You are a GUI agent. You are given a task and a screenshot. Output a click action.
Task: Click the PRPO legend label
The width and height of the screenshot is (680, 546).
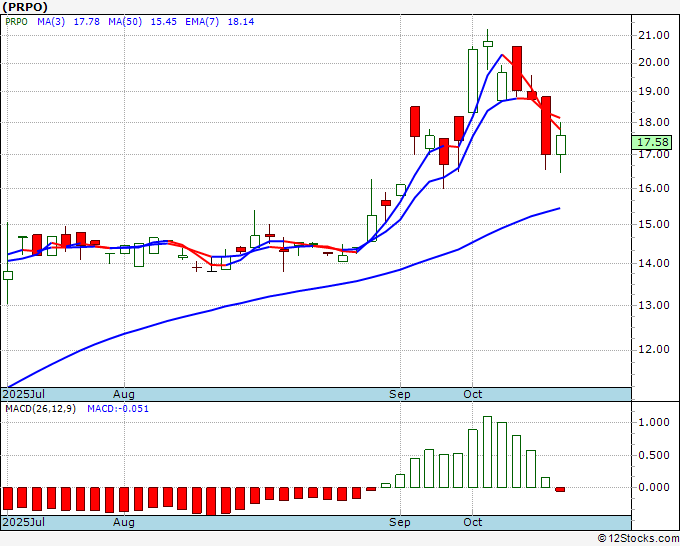[16, 22]
